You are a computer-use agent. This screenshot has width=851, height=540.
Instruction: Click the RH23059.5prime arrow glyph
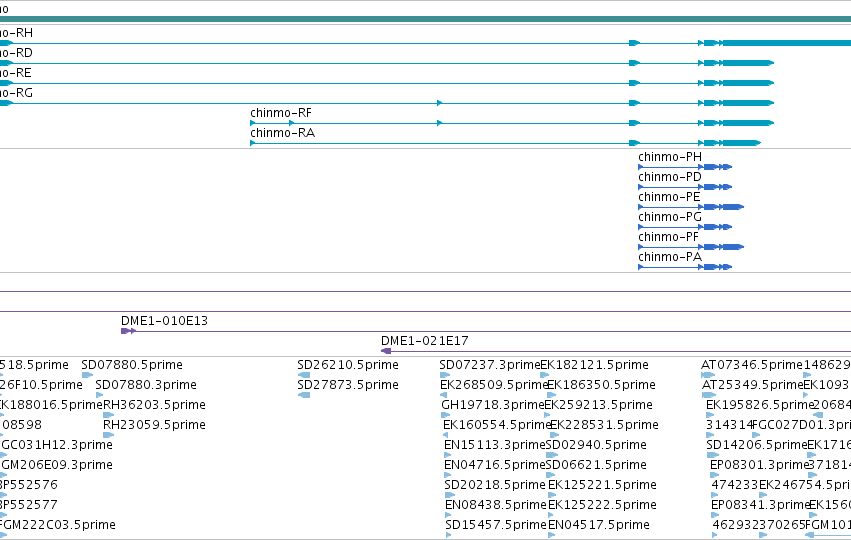click(x=109, y=435)
